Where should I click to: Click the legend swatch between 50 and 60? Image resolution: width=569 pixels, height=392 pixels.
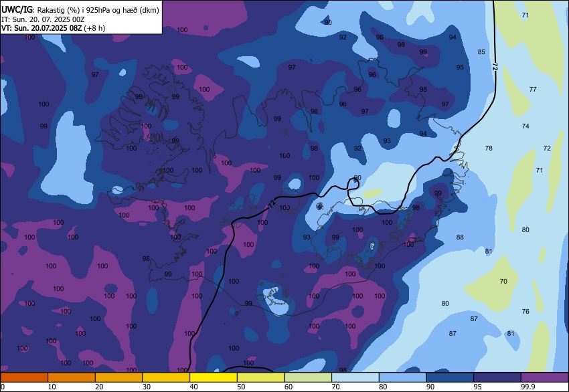pyautogui.click(x=261, y=377)
